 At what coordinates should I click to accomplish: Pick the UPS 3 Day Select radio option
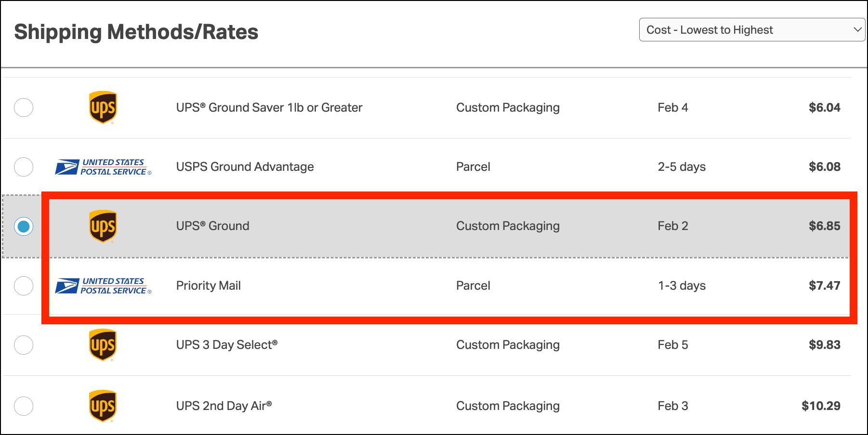pos(24,345)
